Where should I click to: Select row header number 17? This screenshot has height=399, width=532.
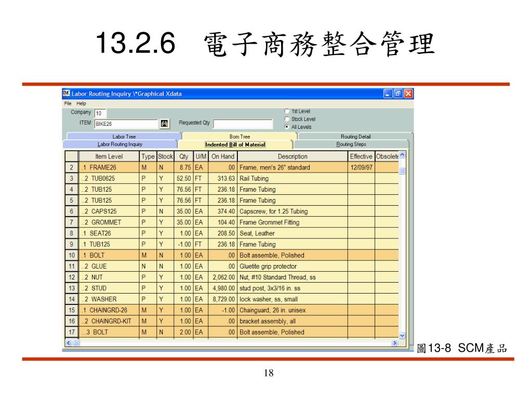coord(72,332)
